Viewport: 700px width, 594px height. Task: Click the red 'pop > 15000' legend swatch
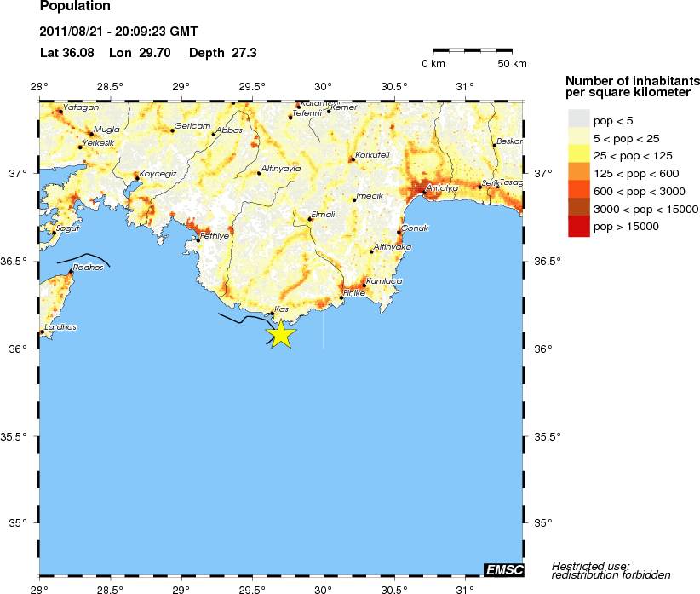(578, 227)
